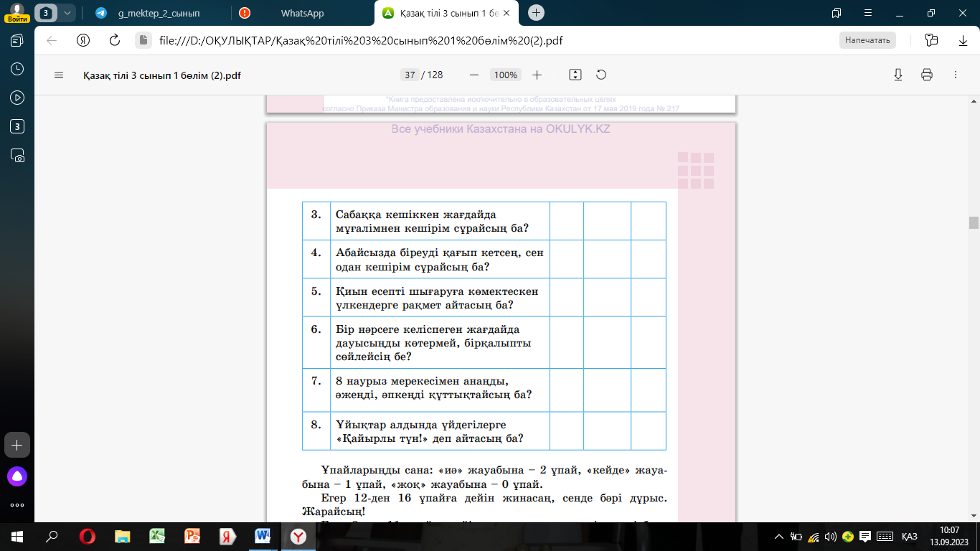Open the tab group counter showing 3

pos(47,13)
